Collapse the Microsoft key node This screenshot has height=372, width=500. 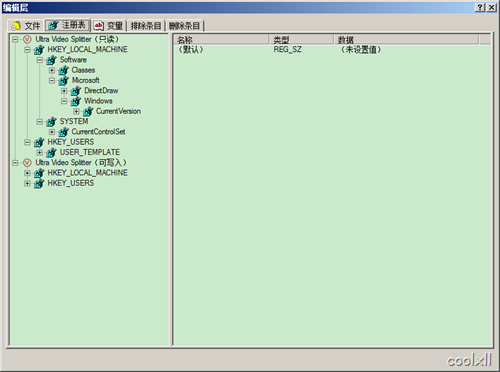pos(52,81)
